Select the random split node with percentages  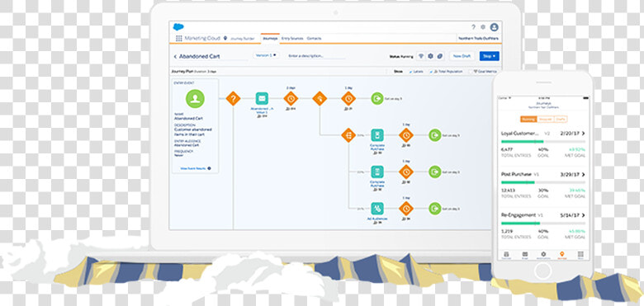click(348, 135)
